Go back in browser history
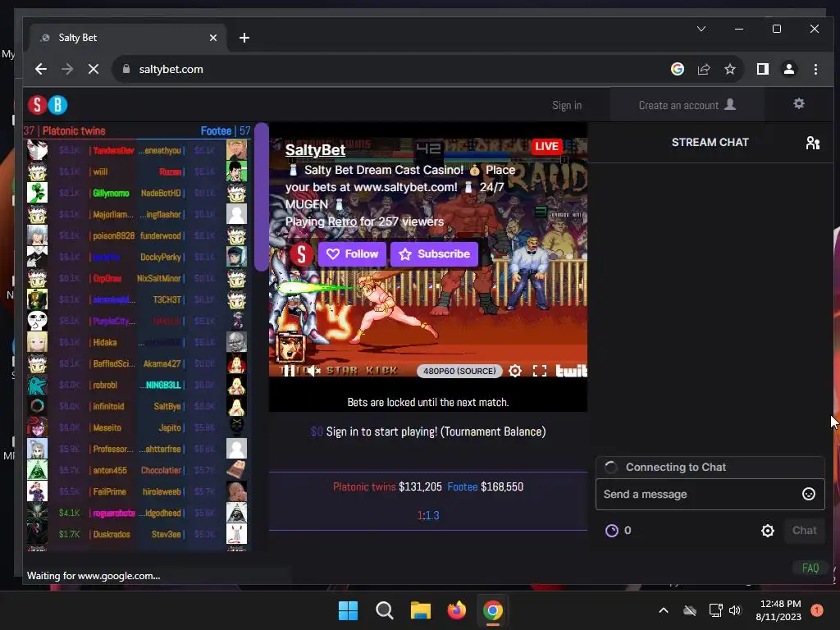This screenshot has width=840, height=630. tap(41, 69)
